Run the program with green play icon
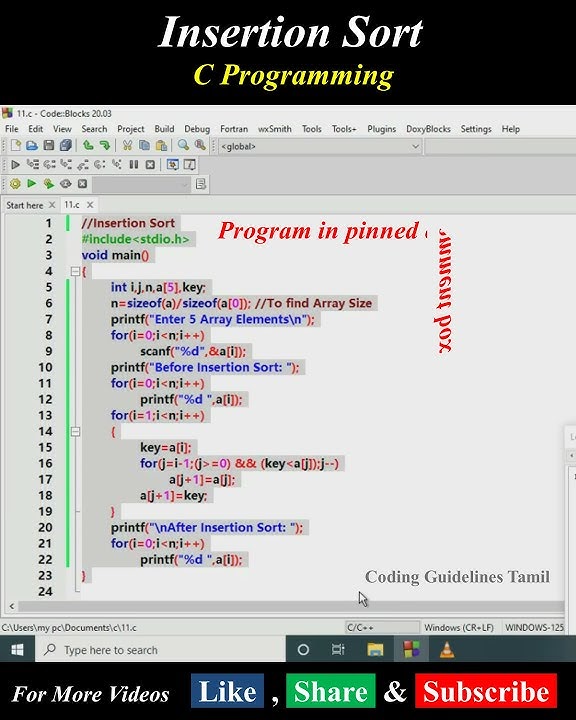 click(32, 184)
